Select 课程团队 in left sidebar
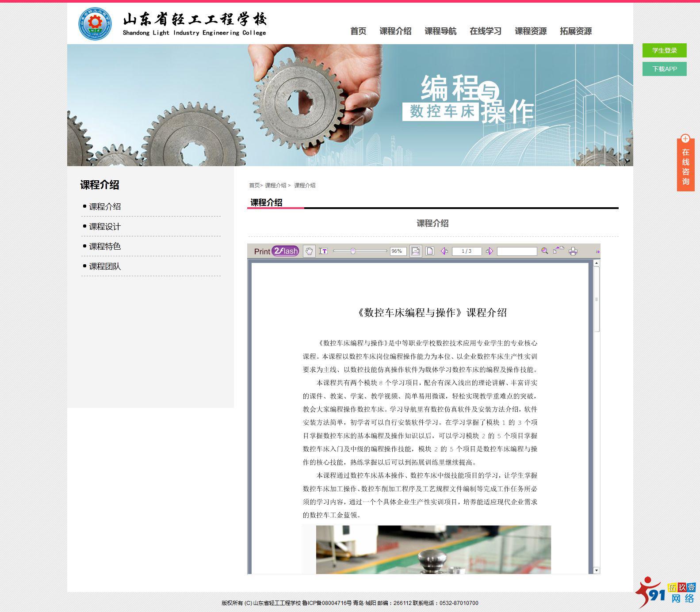 pos(105,266)
